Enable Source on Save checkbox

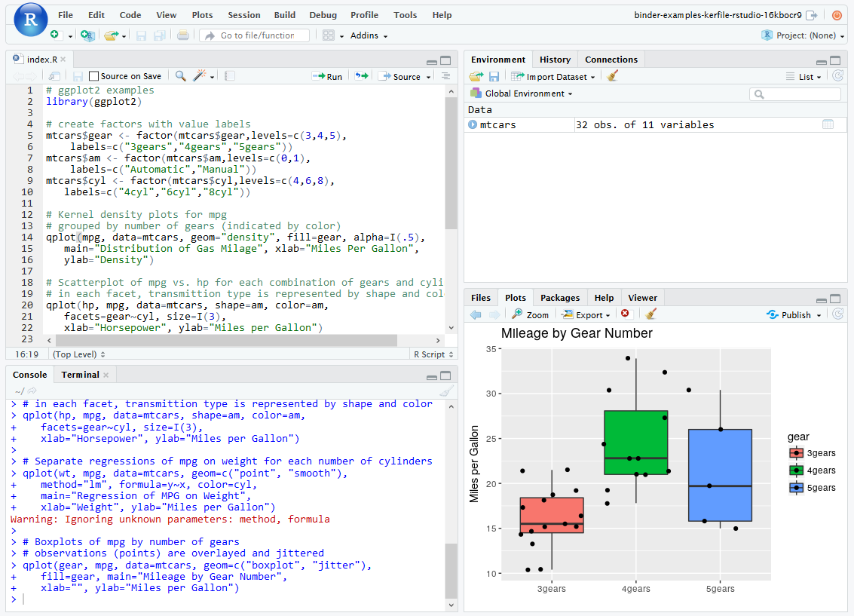pyautogui.click(x=94, y=75)
